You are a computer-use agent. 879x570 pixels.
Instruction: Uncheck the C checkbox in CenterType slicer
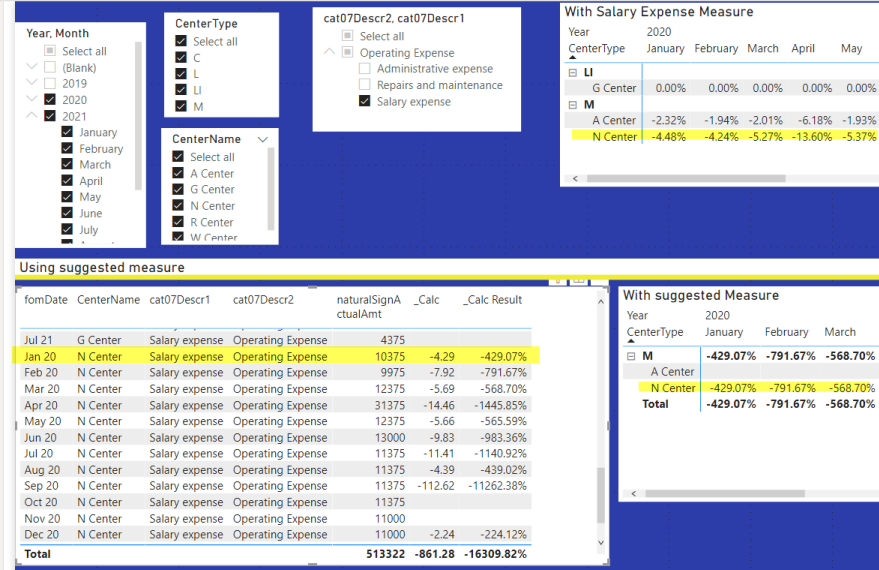click(x=181, y=57)
